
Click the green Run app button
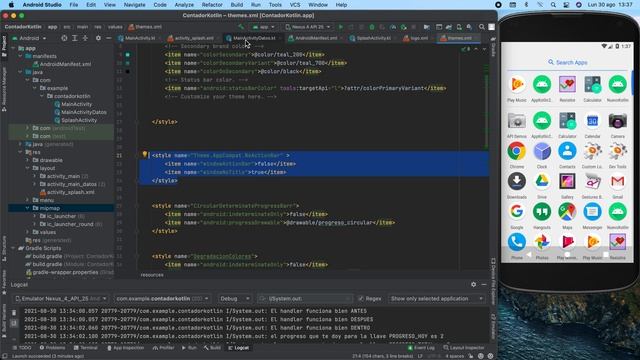point(341,27)
